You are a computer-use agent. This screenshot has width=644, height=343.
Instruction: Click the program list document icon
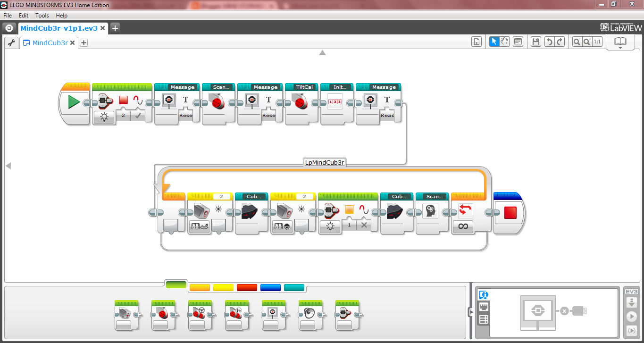(477, 42)
